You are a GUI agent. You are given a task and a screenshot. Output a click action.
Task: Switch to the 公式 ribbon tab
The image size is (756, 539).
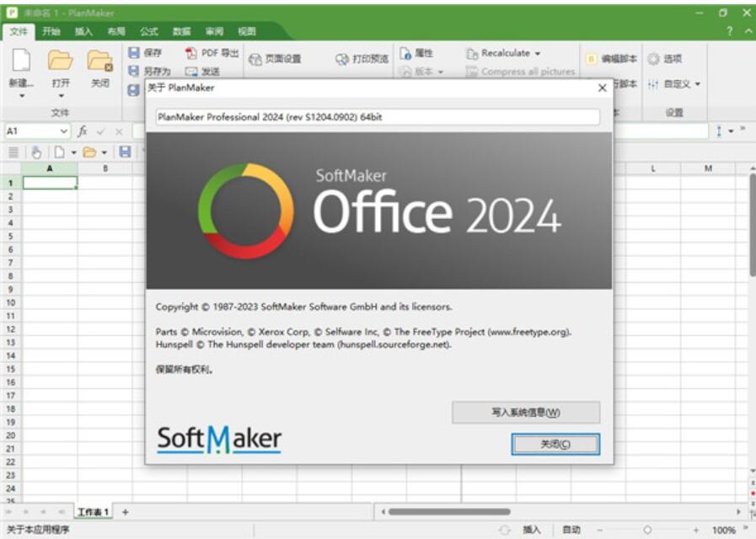click(149, 32)
